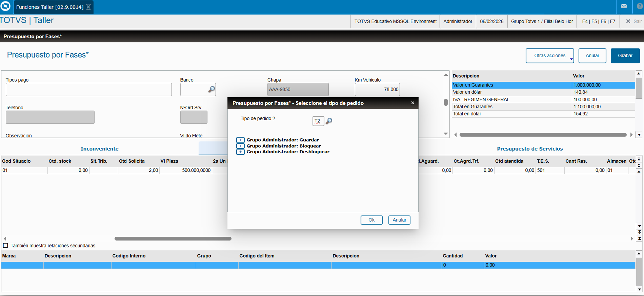
Task: Enable También muestra relaciones secundarias checkbox
Action: point(5,245)
